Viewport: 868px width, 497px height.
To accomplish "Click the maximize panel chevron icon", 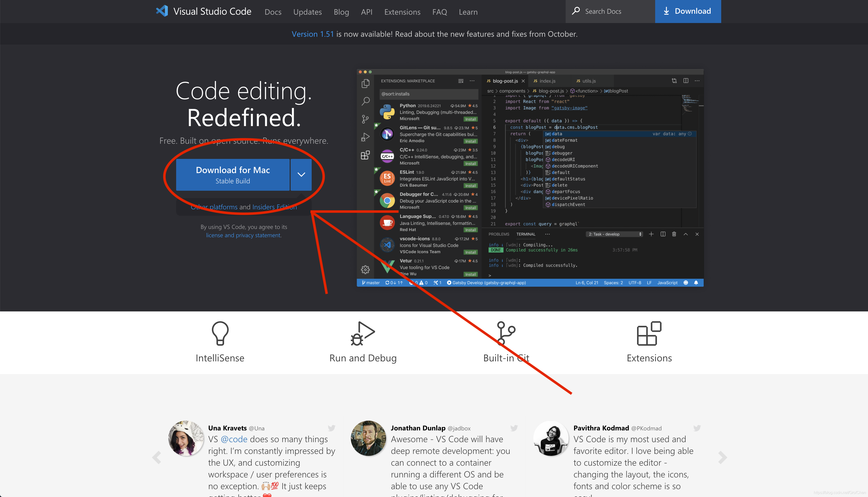I will pyautogui.click(x=685, y=234).
